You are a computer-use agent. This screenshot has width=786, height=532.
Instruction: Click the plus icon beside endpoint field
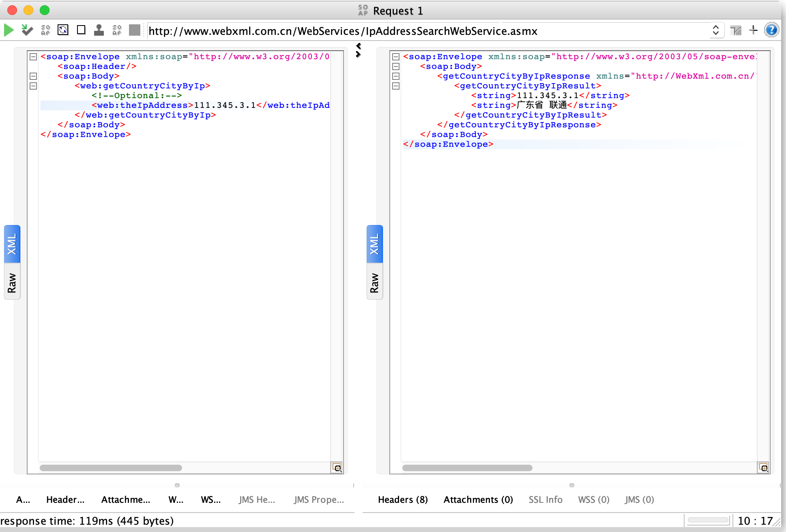[x=753, y=30]
